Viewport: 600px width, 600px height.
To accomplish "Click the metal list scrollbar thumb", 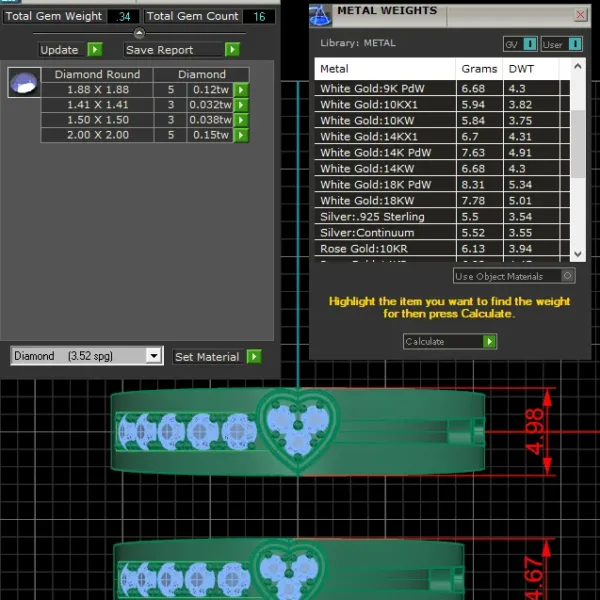I will click(577, 144).
